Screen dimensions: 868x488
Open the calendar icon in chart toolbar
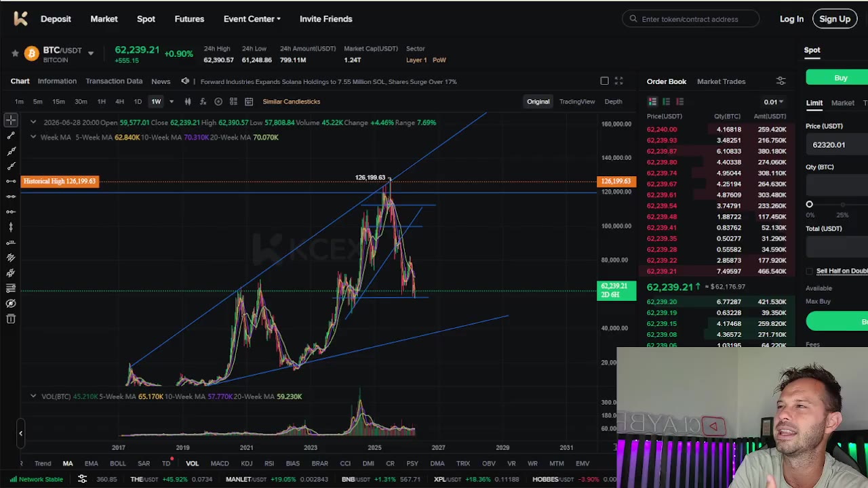[249, 102]
